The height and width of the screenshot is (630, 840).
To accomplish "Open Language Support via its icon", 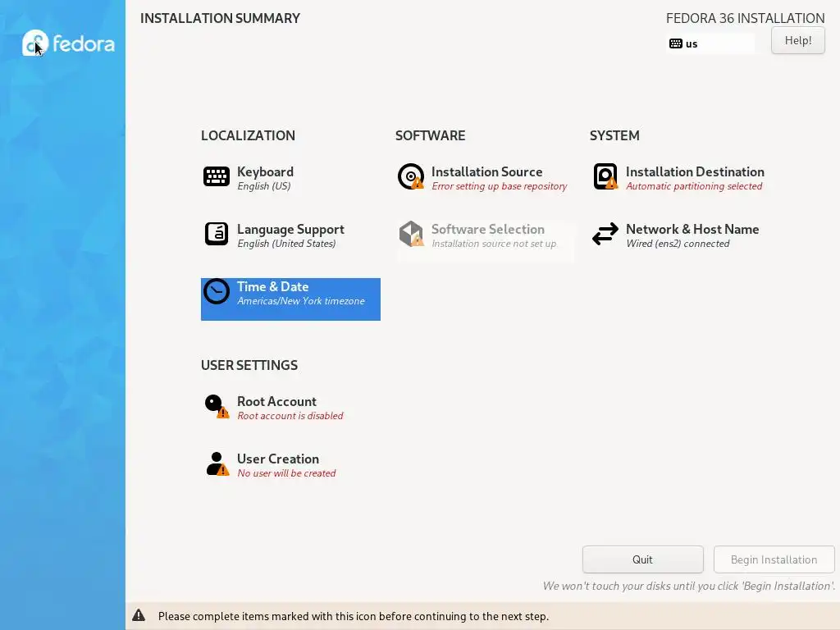I will click(x=217, y=234).
